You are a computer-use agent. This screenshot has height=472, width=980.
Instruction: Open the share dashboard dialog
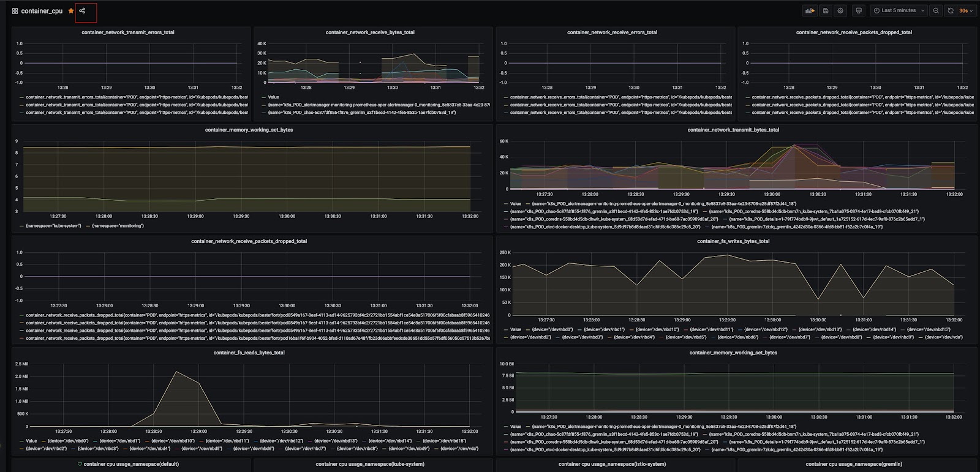[x=82, y=10]
